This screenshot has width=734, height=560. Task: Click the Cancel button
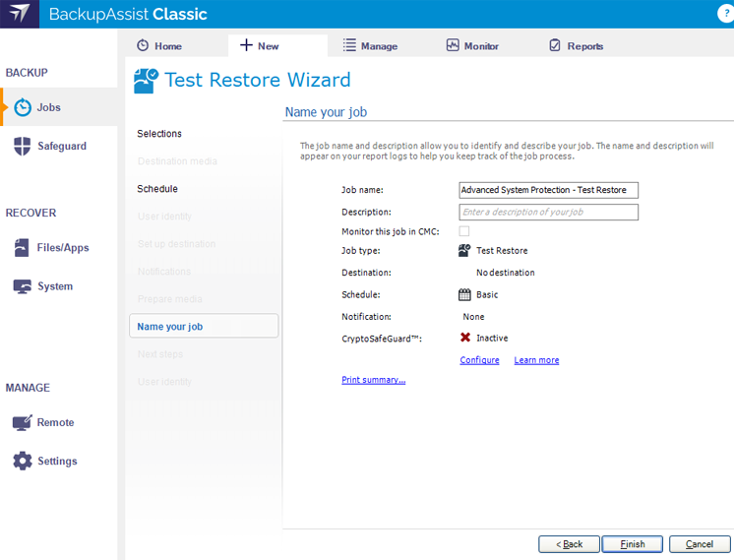pos(700,544)
